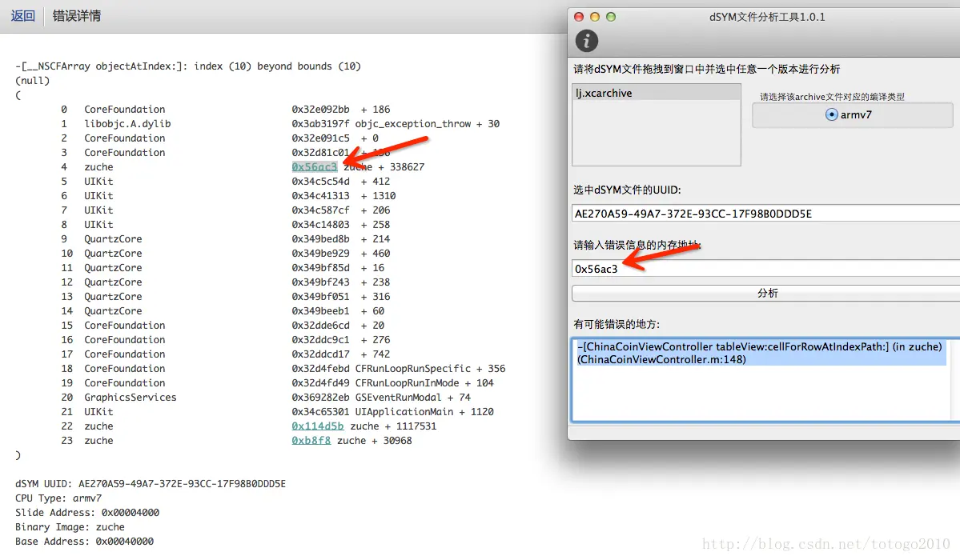Image resolution: width=960 pixels, height=560 pixels.
Task: Click zuche name in frame 4
Action: 98,166
